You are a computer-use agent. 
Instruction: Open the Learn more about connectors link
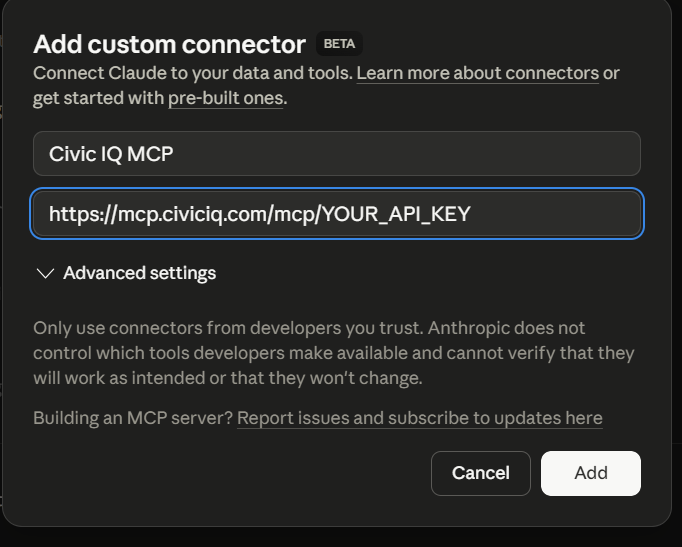pyautogui.click(x=478, y=73)
